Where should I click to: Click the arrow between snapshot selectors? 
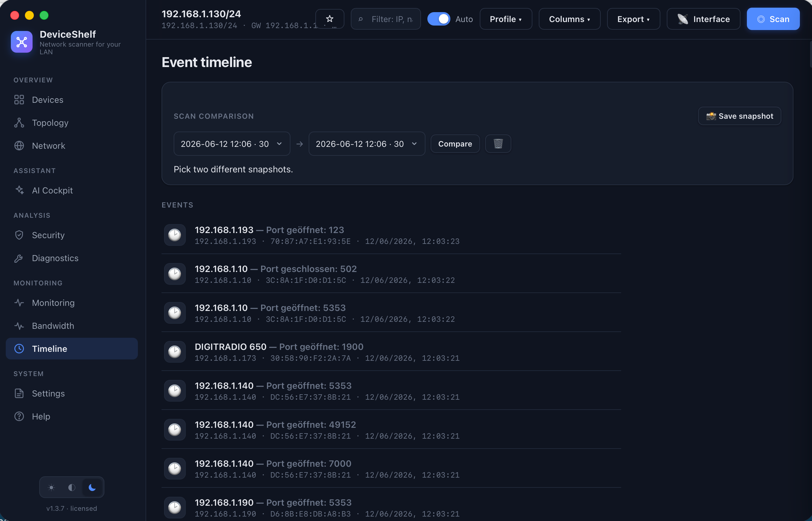pyautogui.click(x=300, y=144)
